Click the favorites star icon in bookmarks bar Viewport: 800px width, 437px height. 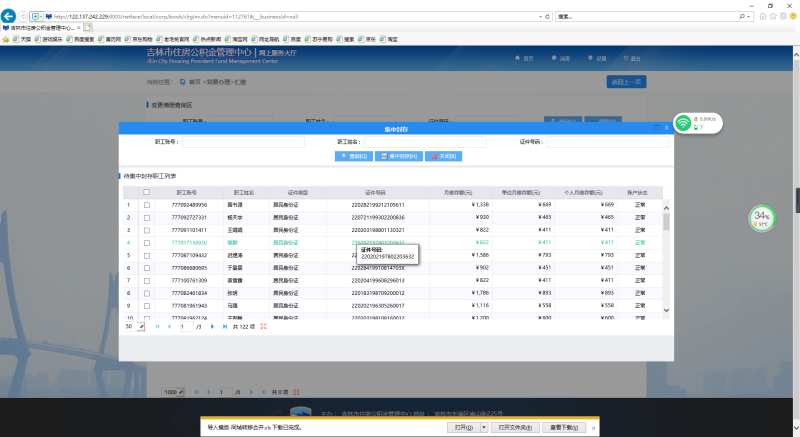coord(6,39)
